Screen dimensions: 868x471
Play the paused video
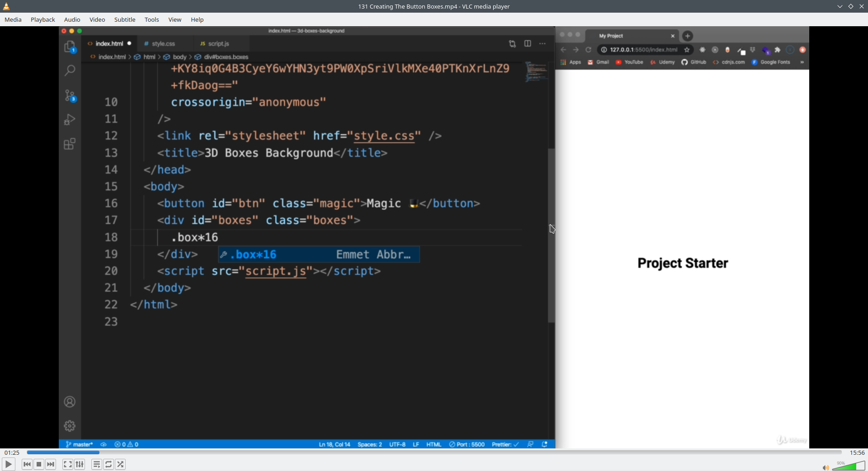pyautogui.click(x=9, y=464)
